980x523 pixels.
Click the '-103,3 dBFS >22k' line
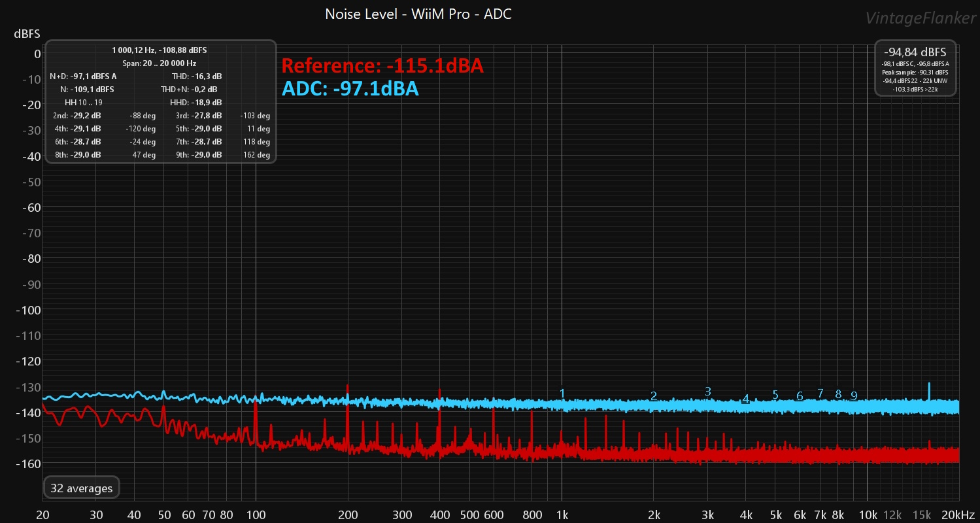[x=915, y=89]
